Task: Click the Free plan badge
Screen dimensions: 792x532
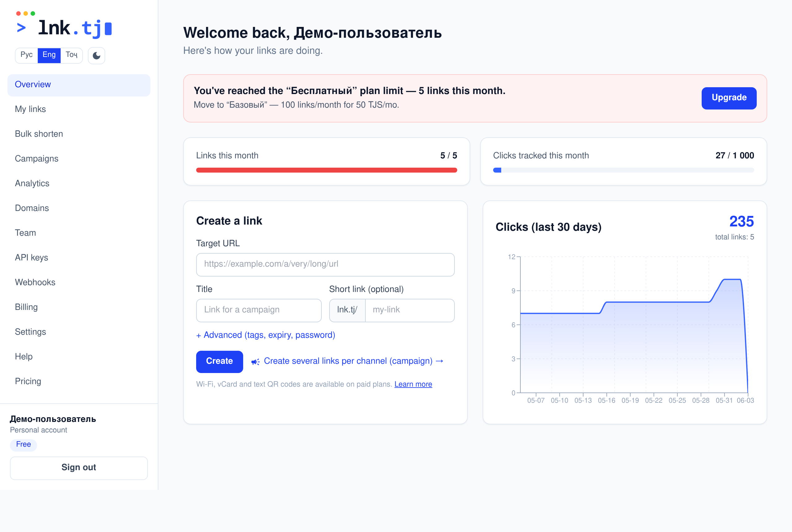Action: coord(24,444)
